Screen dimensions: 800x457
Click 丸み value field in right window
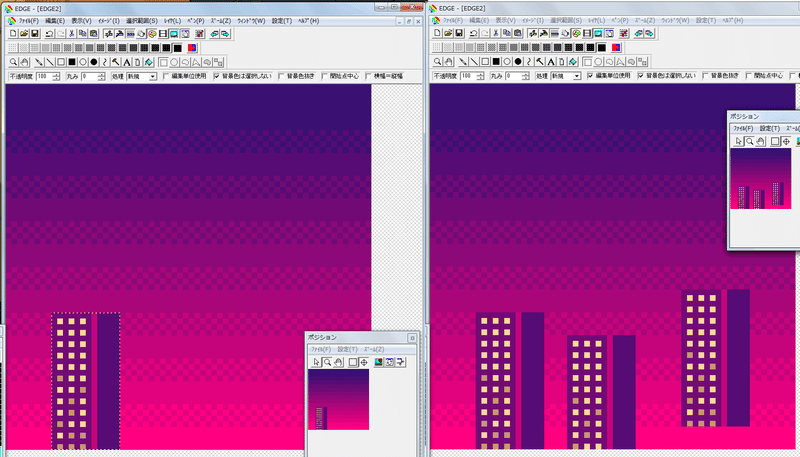(513, 76)
